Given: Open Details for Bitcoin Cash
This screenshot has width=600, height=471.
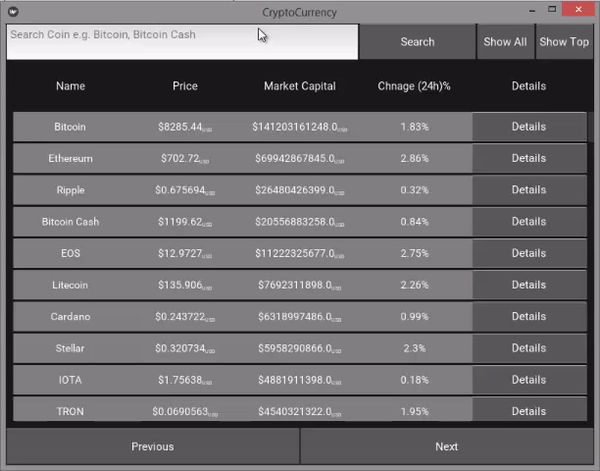Looking at the screenshot, I should click(x=529, y=222).
